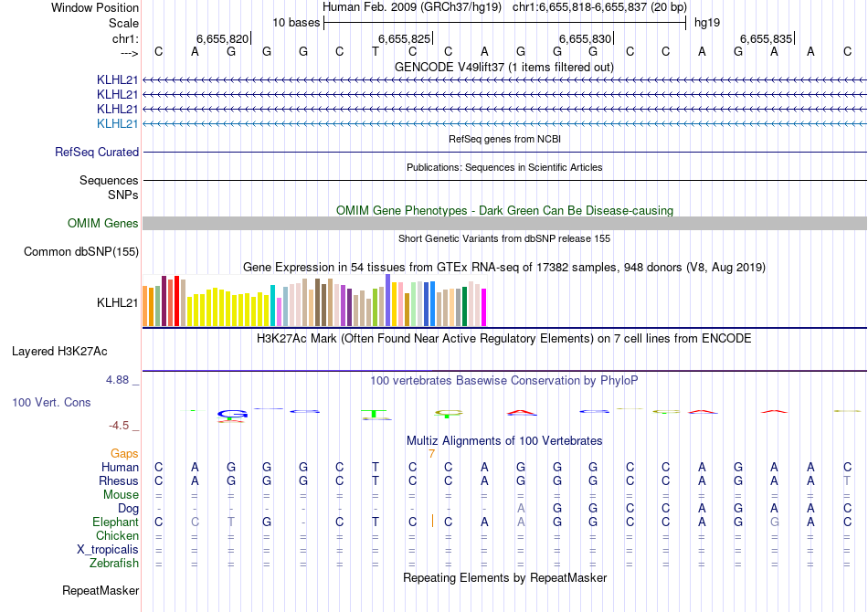The height and width of the screenshot is (612, 868).
Task: Click the 10 bases scale bar
Action: [504, 22]
